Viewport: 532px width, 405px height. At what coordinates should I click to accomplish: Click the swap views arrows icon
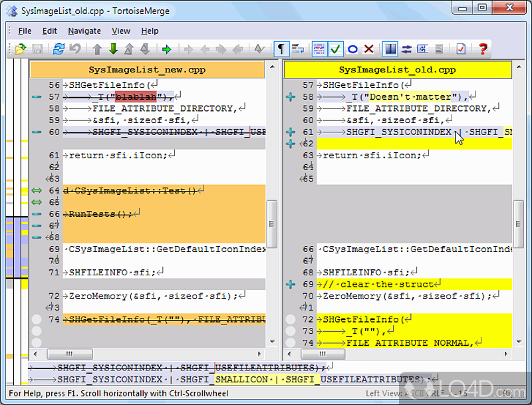click(406, 49)
